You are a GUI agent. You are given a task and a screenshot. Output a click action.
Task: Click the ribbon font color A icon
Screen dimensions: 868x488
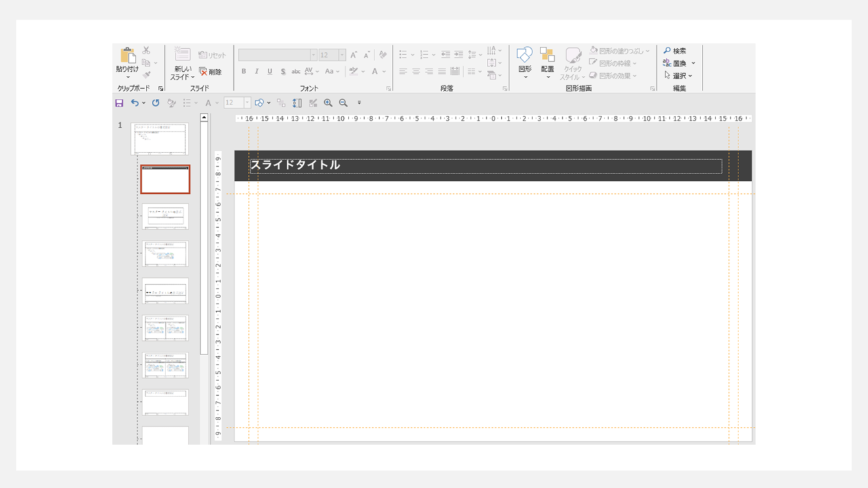click(x=375, y=71)
